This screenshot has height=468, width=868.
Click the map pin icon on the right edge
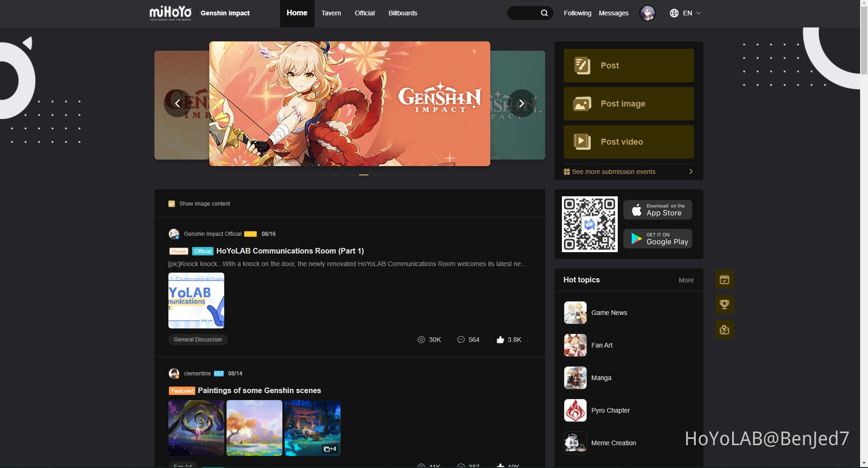(x=724, y=329)
